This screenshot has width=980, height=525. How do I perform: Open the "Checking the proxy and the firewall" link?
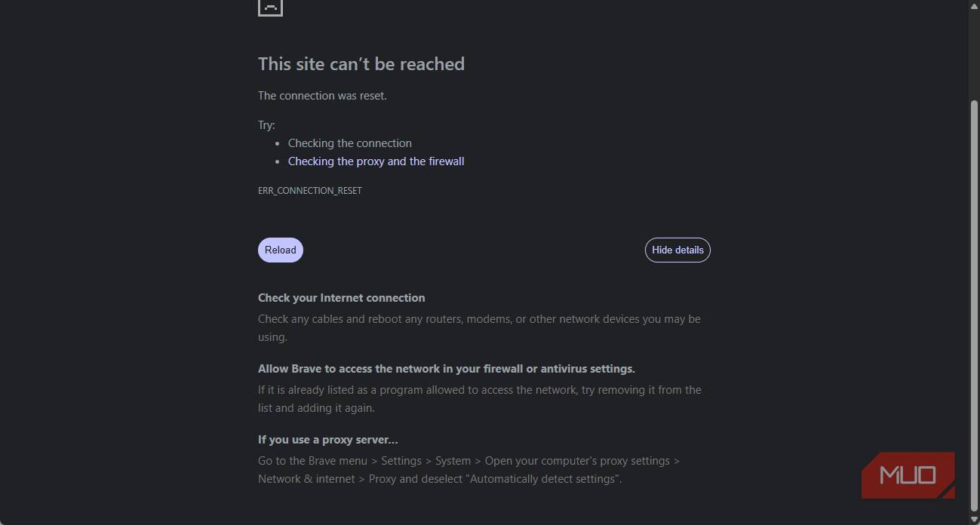(376, 161)
